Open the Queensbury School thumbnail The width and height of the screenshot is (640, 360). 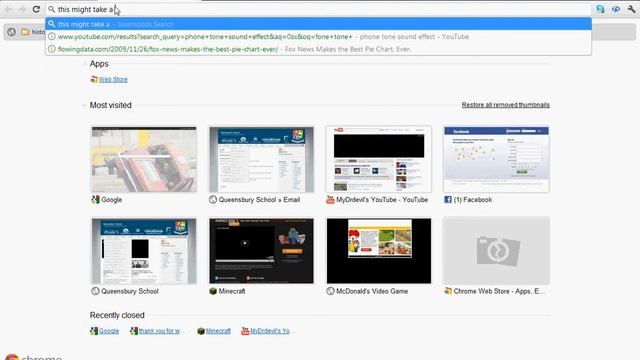coord(144,251)
